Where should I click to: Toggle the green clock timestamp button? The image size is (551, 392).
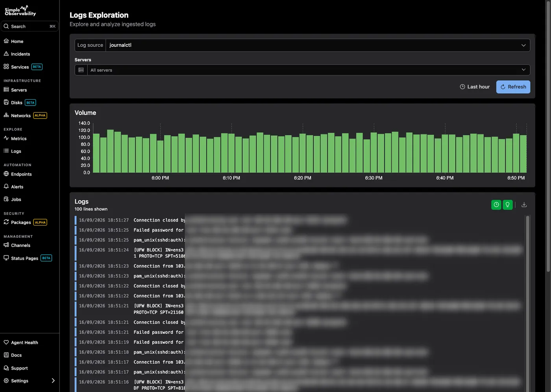(x=496, y=205)
